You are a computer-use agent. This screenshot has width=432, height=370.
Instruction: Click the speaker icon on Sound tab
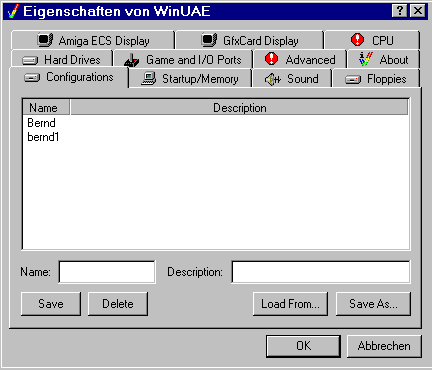pyautogui.click(x=273, y=79)
